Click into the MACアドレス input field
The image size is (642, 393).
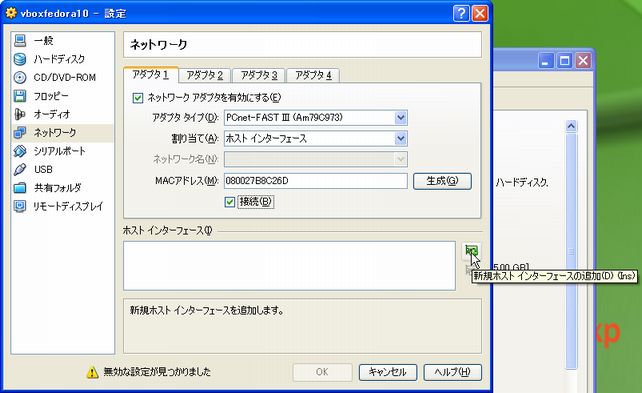pyautogui.click(x=316, y=181)
